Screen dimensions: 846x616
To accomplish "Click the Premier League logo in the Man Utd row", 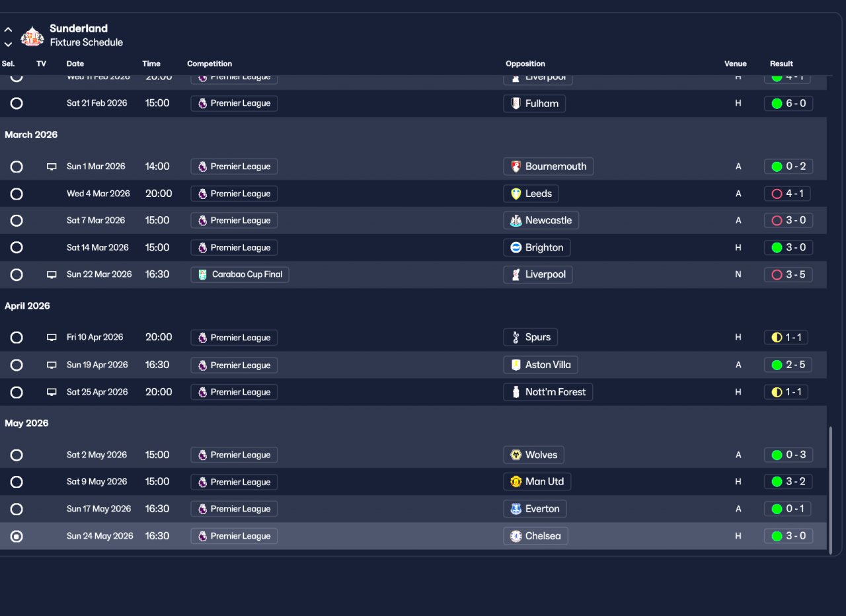I will click(202, 482).
